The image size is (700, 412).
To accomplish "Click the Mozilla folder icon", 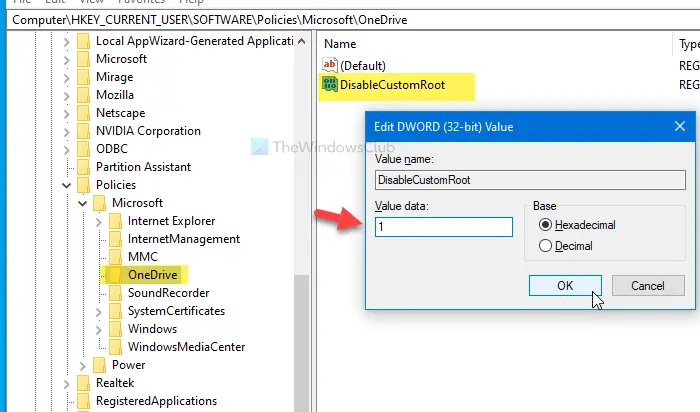I will pos(83,95).
